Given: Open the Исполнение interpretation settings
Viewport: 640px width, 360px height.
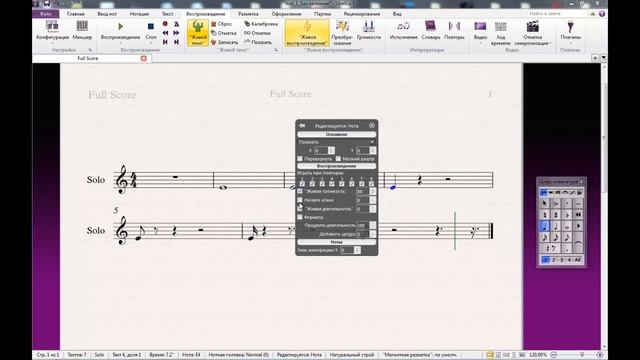Looking at the screenshot, I should [403, 31].
